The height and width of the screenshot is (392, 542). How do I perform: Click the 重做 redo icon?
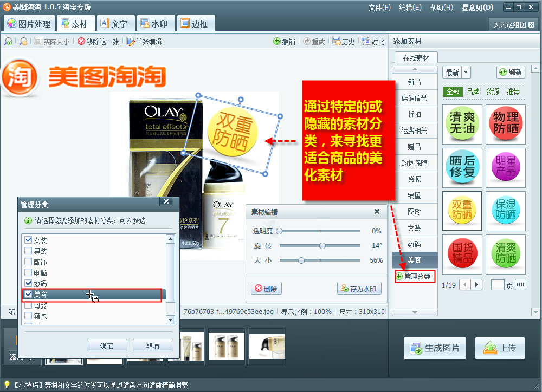[x=307, y=42]
